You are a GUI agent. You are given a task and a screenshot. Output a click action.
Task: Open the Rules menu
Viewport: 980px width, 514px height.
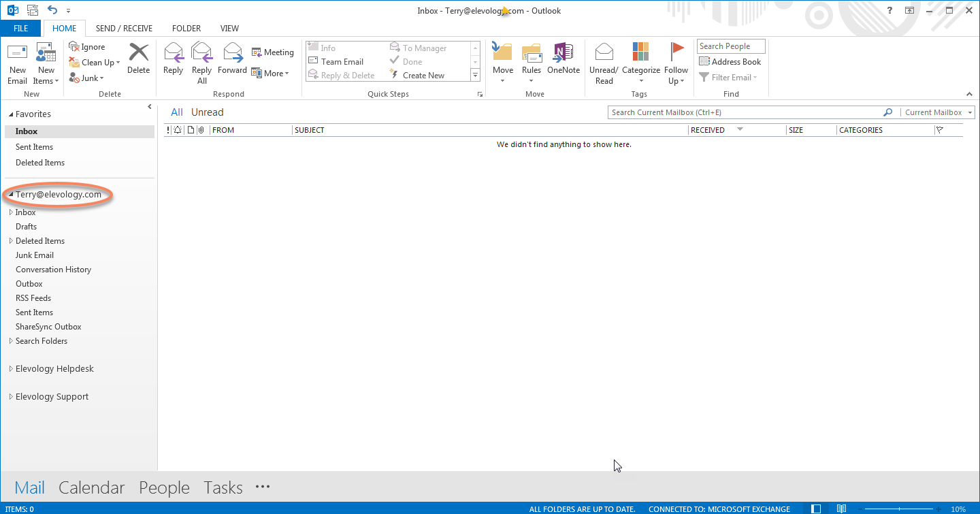[x=532, y=63]
